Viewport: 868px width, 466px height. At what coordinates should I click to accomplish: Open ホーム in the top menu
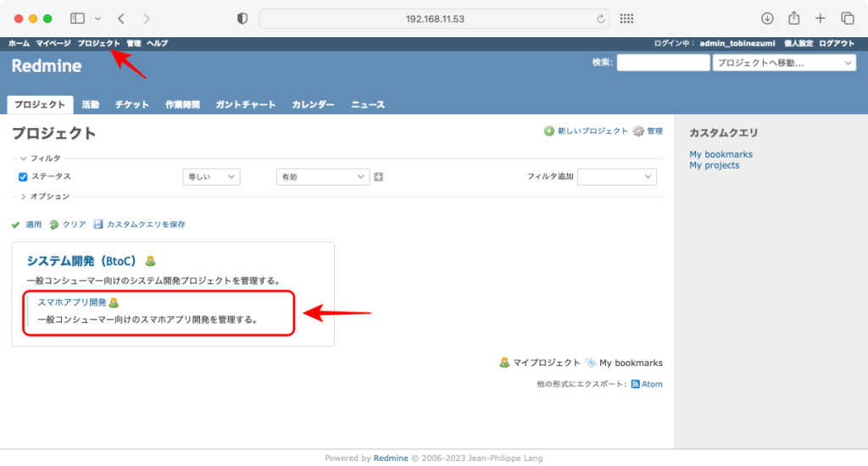point(19,43)
